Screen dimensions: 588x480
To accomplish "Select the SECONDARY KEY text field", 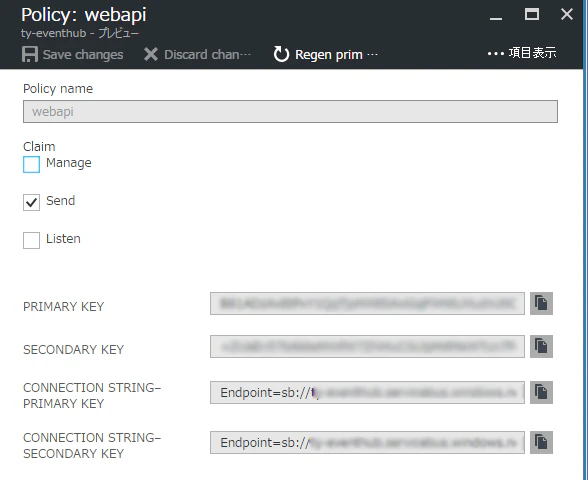I will [x=367, y=346].
